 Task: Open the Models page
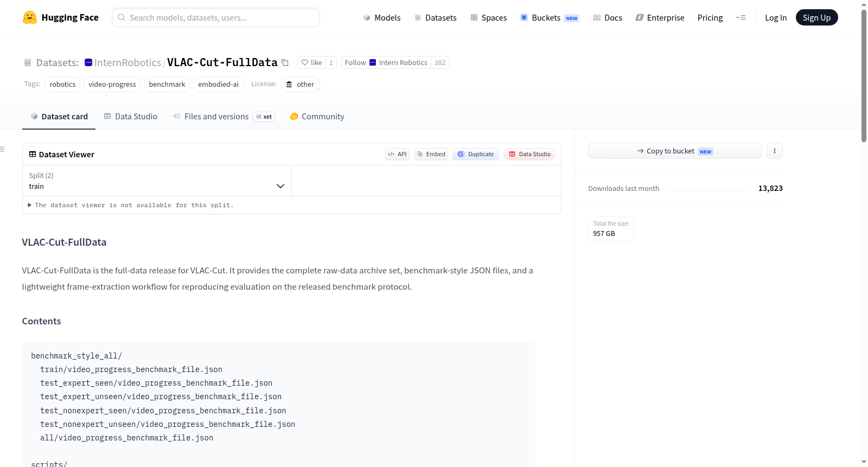pyautogui.click(x=382, y=17)
